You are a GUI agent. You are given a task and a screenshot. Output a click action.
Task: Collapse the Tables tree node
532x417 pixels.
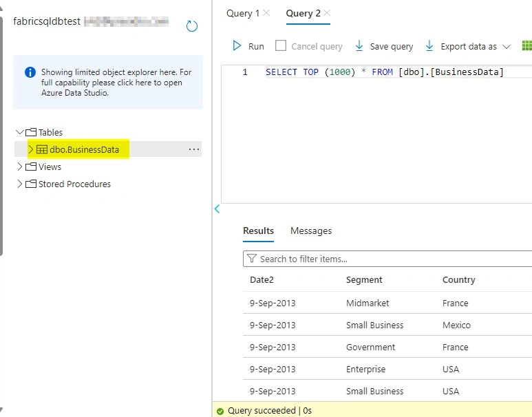click(x=20, y=132)
